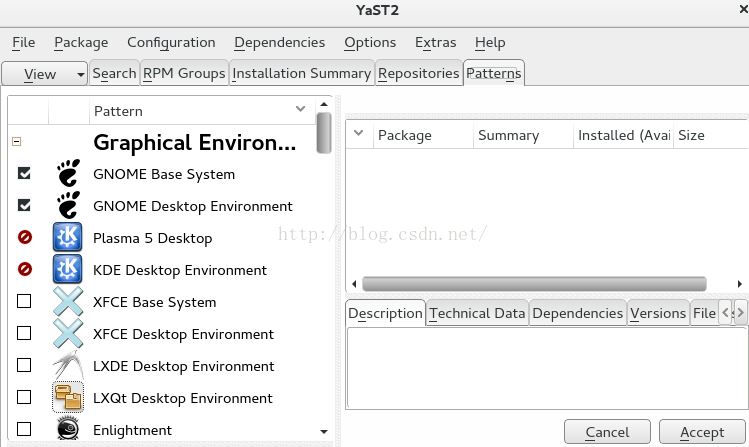Open the Help menu
749x447 pixels.
tap(490, 43)
